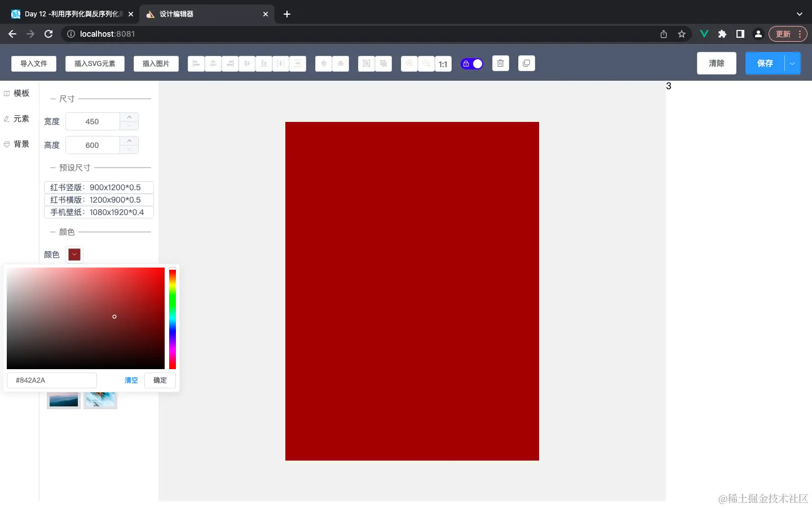The image size is (812, 508).
Task: Open the browser side panel
Action: (740, 34)
